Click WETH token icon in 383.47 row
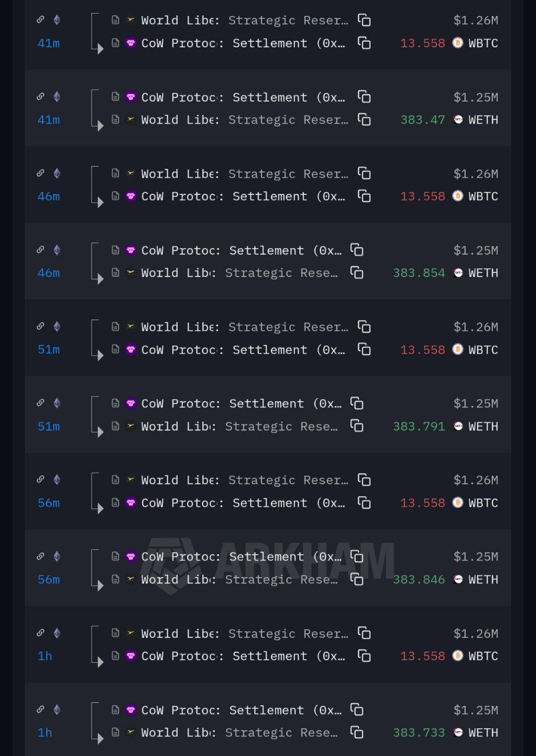 click(458, 120)
